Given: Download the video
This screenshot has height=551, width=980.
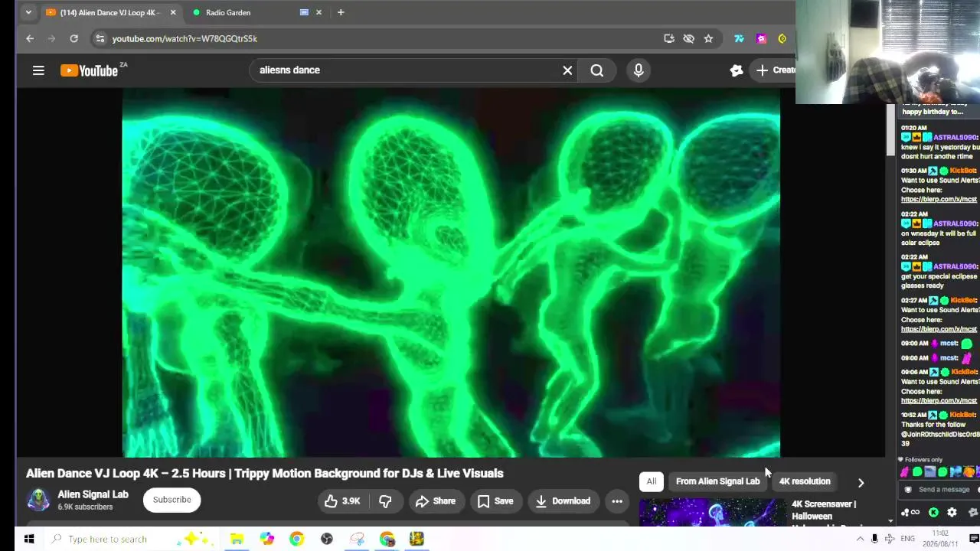Looking at the screenshot, I should click(x=563, y=501).
